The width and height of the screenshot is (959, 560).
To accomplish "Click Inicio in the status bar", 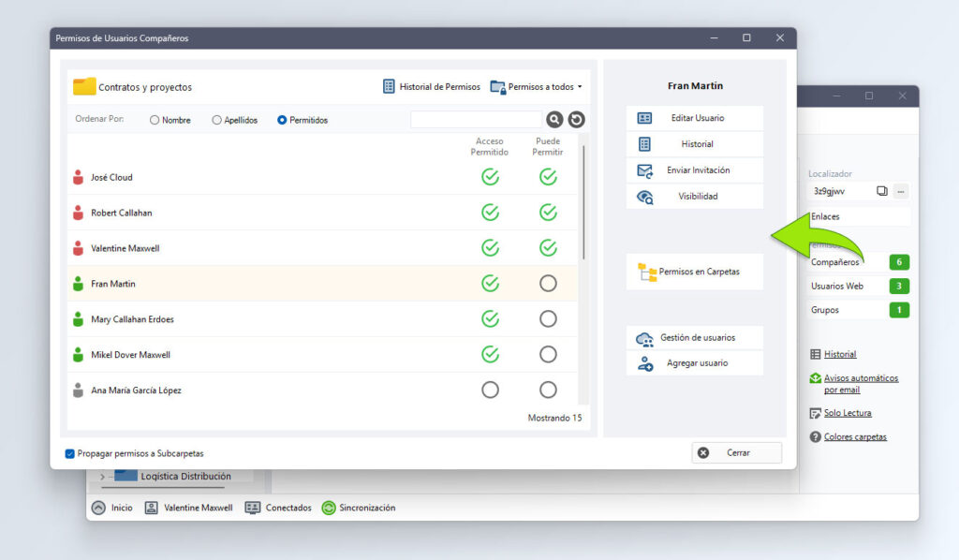I will [112, 508].
